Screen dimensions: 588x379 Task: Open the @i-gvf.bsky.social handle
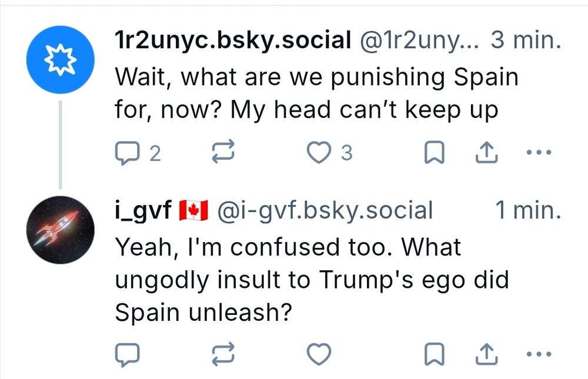click(325, 210)
